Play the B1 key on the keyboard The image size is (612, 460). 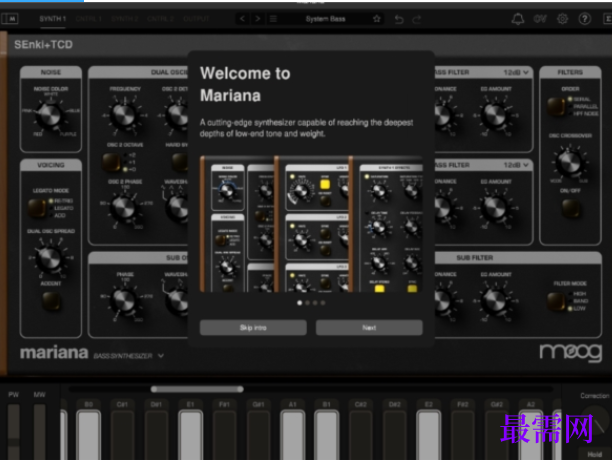326,433
